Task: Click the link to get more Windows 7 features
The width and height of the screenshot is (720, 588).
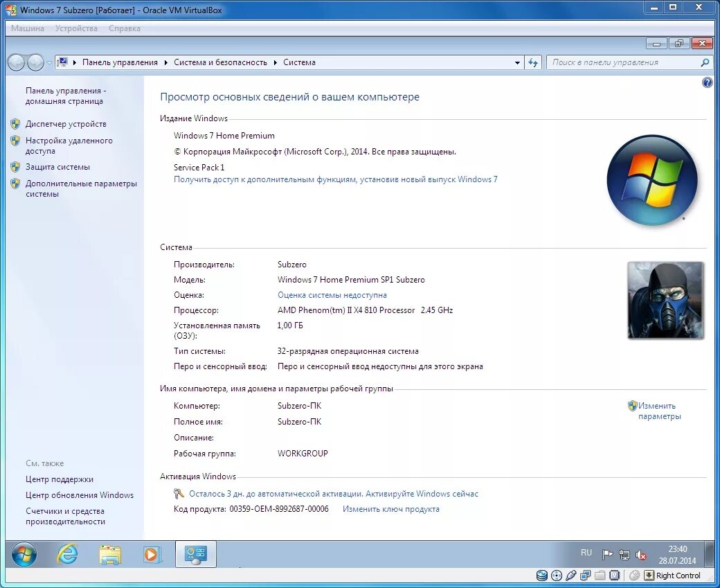Action: coord(336,179)
